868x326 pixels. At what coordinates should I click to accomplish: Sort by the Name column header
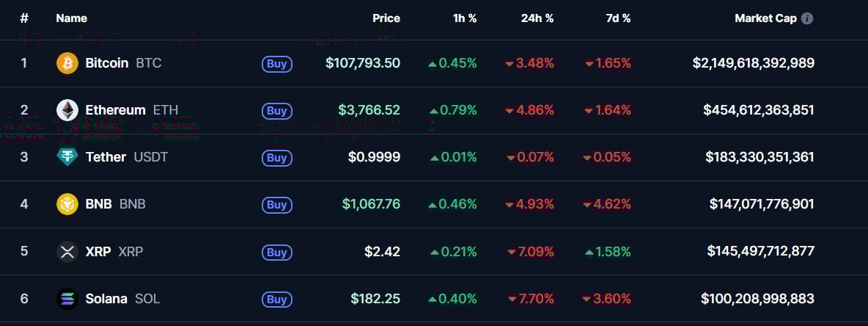[x=71, y=18]
